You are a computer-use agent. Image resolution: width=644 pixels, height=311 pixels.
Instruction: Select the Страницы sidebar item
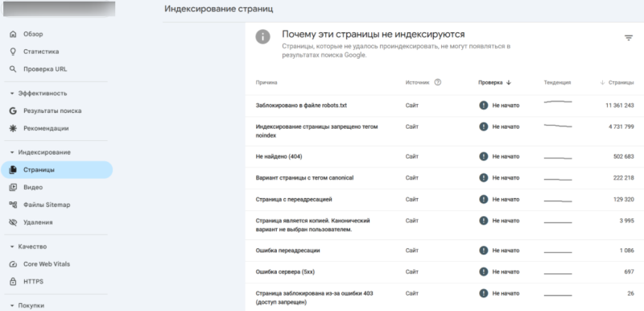(56, 170)
